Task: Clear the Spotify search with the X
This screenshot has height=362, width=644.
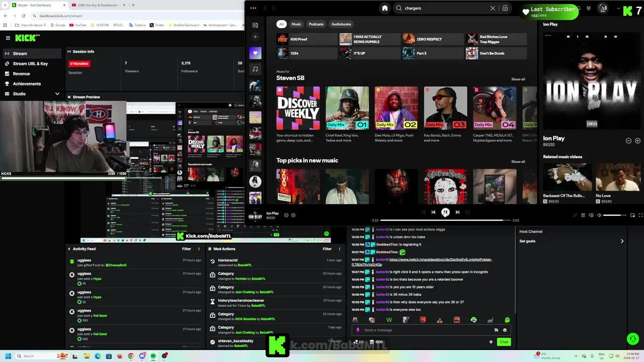Action: coord(493,8)
